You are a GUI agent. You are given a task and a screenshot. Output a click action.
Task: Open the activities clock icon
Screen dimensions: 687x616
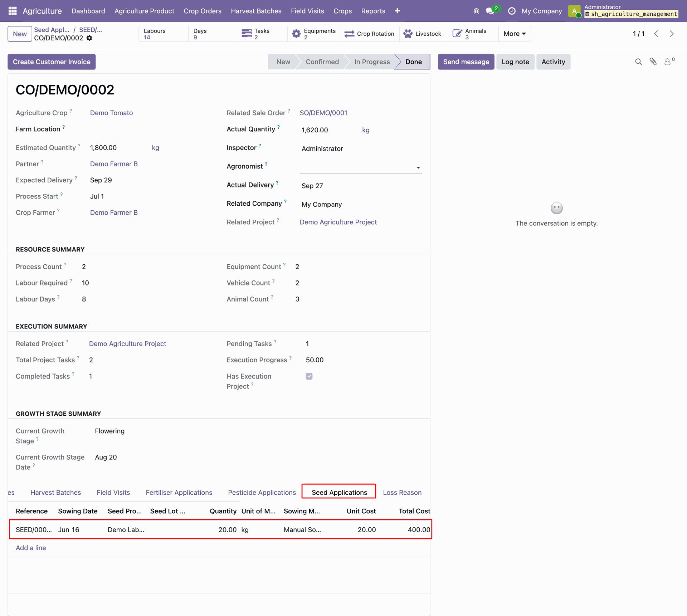point(512,11)
